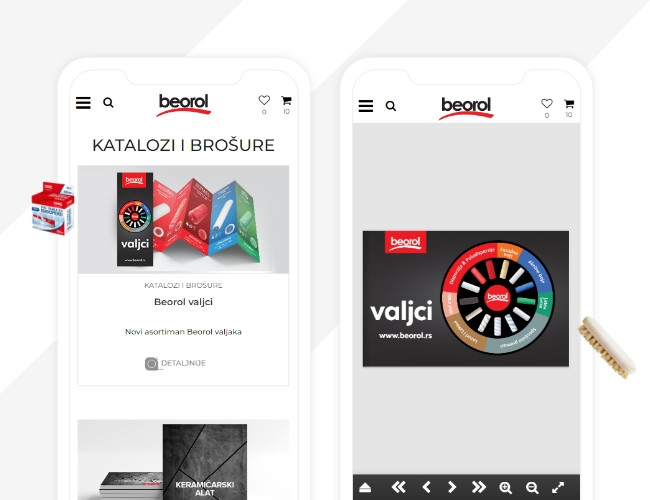Open wishlist heart on left phone
Image resolution: width=650 pixels, height=500 pixels.
pos(264,100)
